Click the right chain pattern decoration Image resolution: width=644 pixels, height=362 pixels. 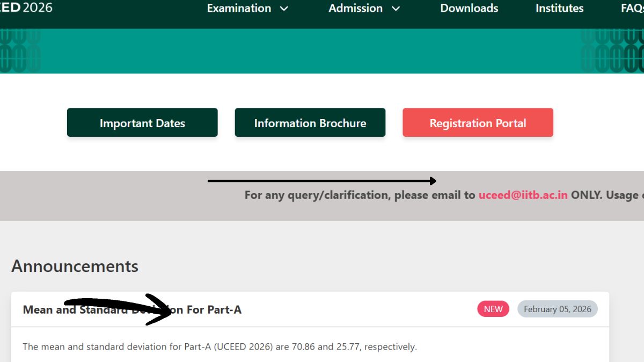click(x=612, y=51)
